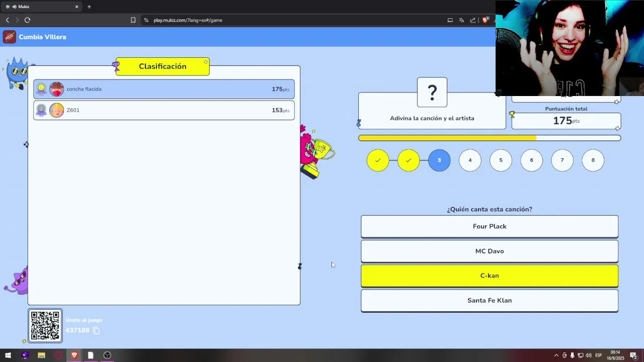
Task: Open Brave browser taskbar icon
Action: pyautogui.click(x=74, y=355)
